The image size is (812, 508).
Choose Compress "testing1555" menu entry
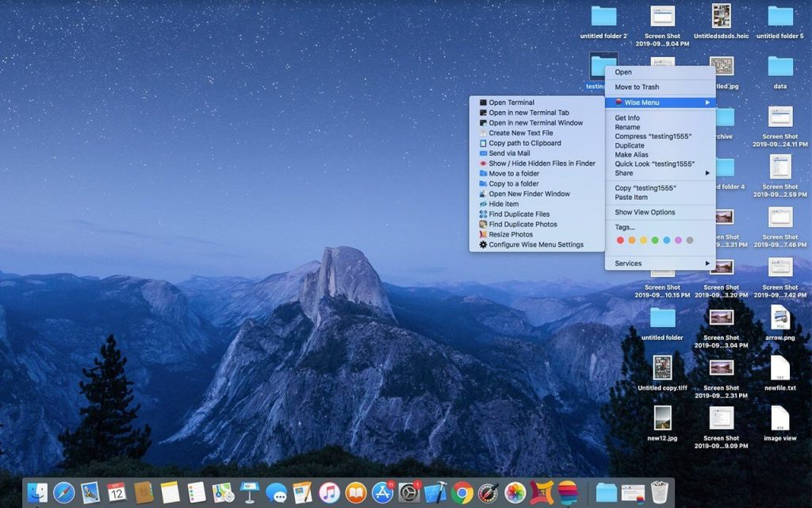click(x=653, y=137)
